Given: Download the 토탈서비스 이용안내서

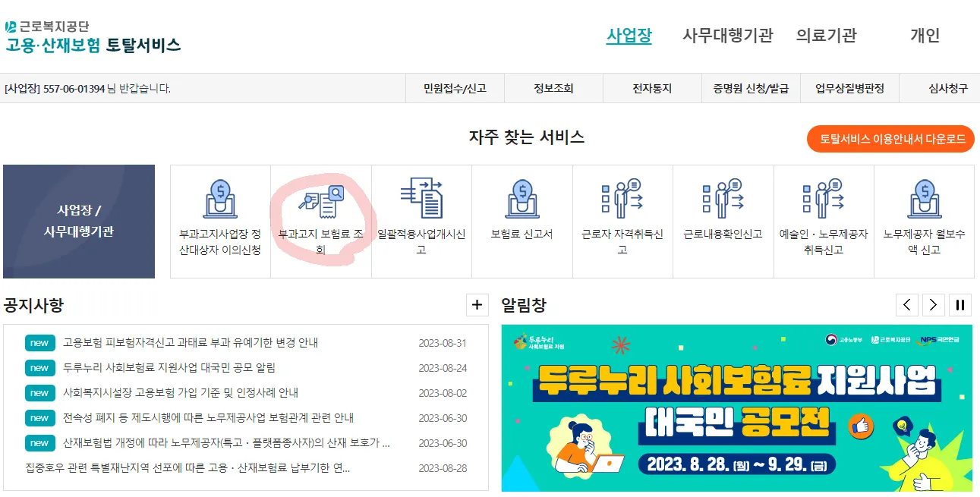Looking at the screenshot, I should point(890,140).
